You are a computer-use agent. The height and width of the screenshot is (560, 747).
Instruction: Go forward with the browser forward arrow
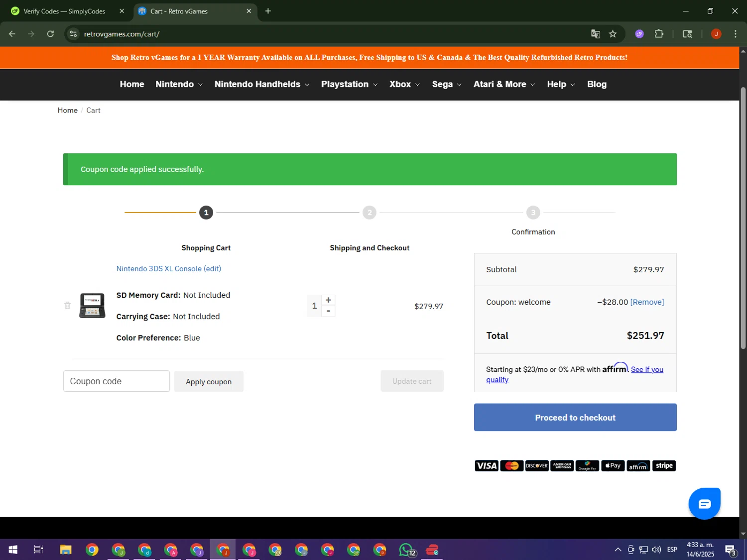click(31, 34)
